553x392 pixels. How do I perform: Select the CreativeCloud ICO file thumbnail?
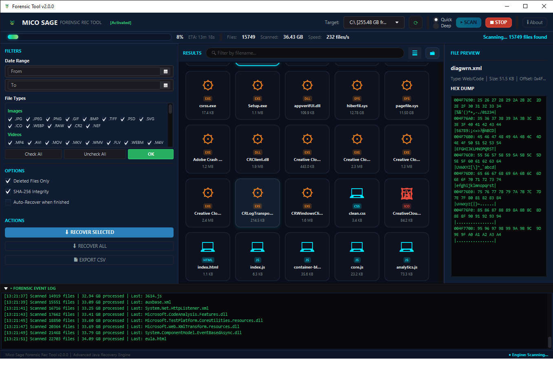coord(406,194)
